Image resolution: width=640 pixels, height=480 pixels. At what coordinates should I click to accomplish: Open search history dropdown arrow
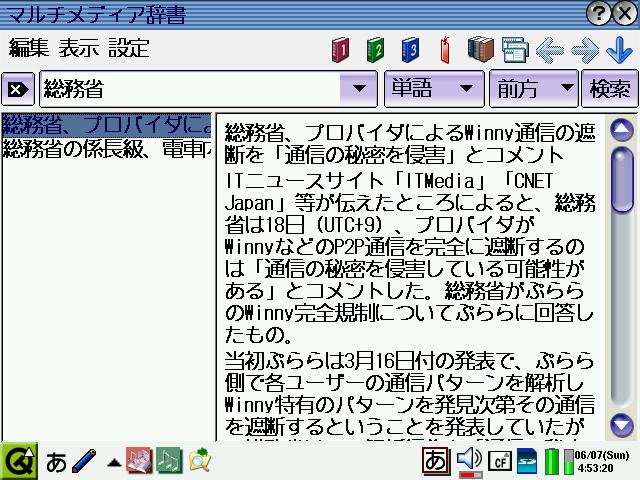click(x=358, y=89)
